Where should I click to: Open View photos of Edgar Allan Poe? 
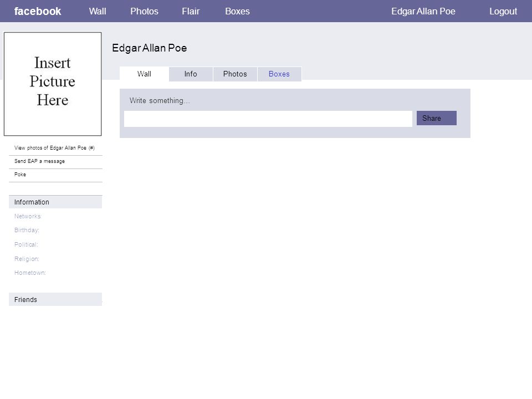click(54, 148)
